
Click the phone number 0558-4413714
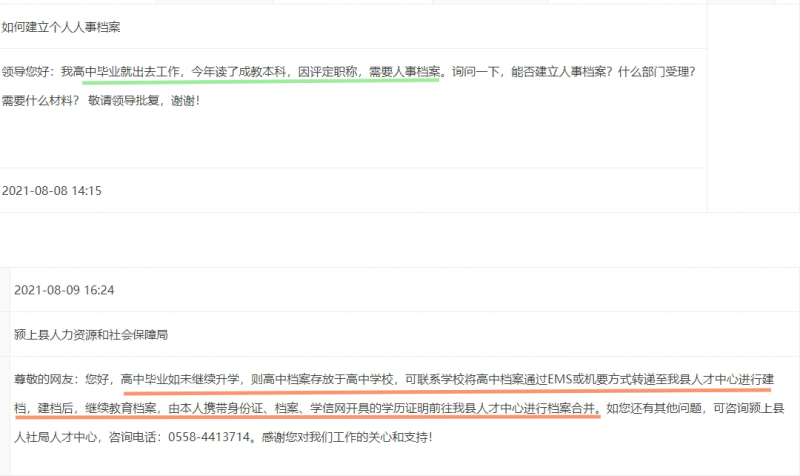pyautogui.click(x=209, y=437)
